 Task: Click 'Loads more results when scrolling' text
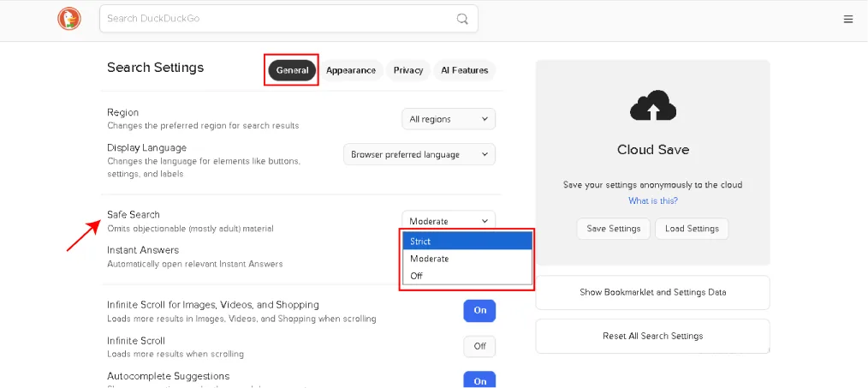click(175, 354)
